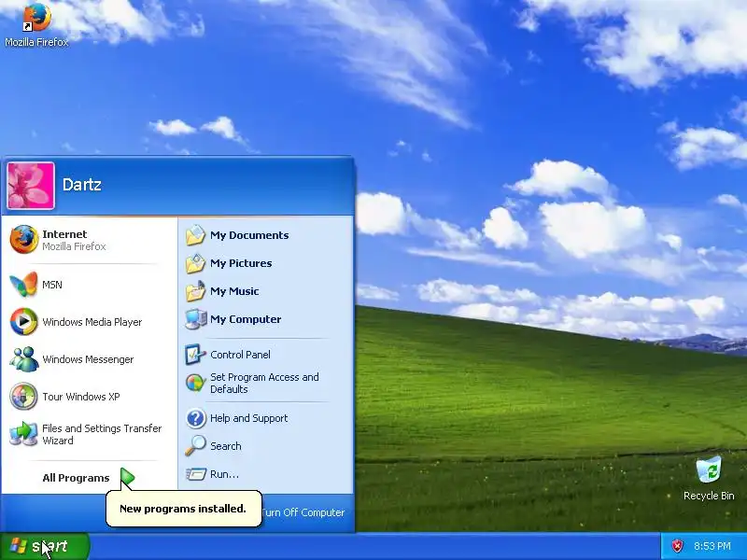Select the MSN menu entry text
The image size is (747, 560).
[x=52, y=285]
